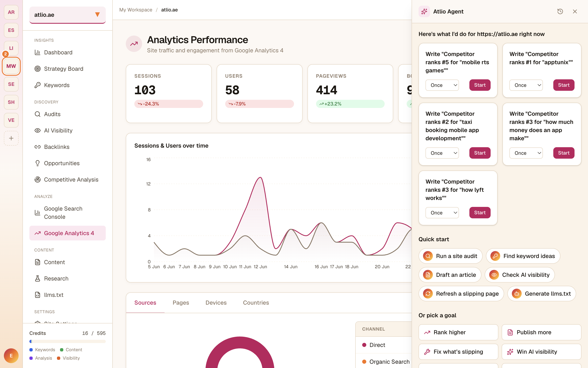The image size is (588, 368).
Task: Open Google Analytics 4 in sidebar
Action: point(68,233)
